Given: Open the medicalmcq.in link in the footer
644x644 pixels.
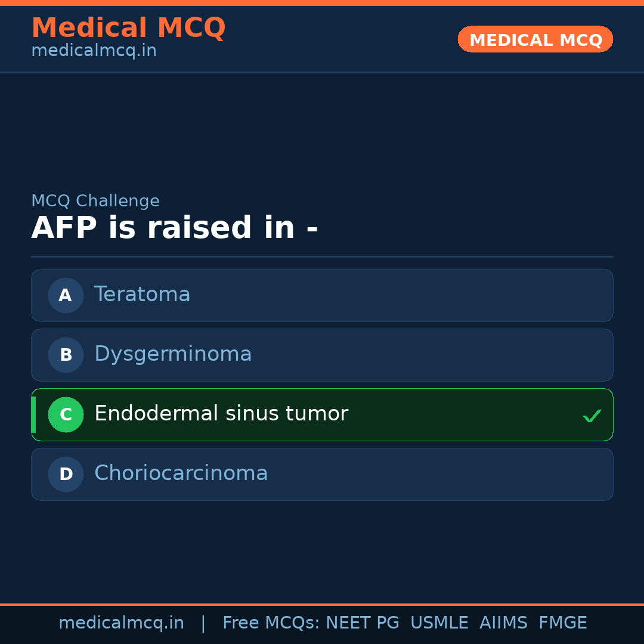Looking at the screenshot, I should (121, 623).
